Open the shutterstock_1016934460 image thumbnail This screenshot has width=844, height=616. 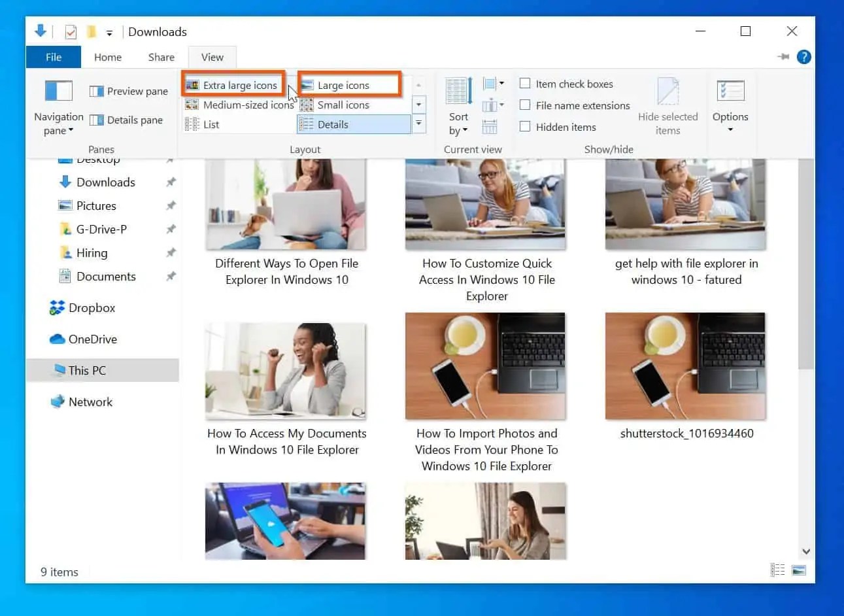(684, 366)
